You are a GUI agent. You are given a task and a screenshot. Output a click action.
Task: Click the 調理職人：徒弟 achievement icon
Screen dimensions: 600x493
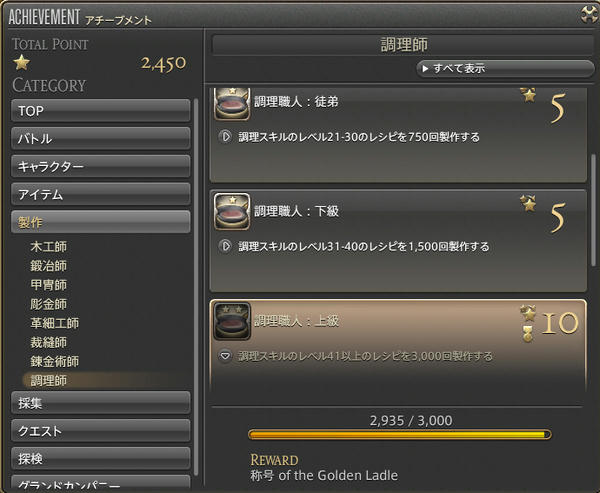pyautogui.click(x=232, y=104)
